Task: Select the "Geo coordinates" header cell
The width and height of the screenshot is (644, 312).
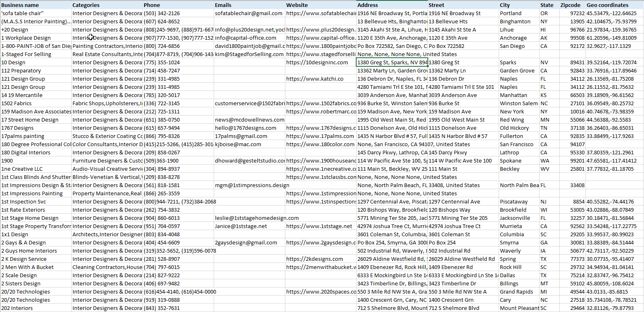Action: point(607,5)
